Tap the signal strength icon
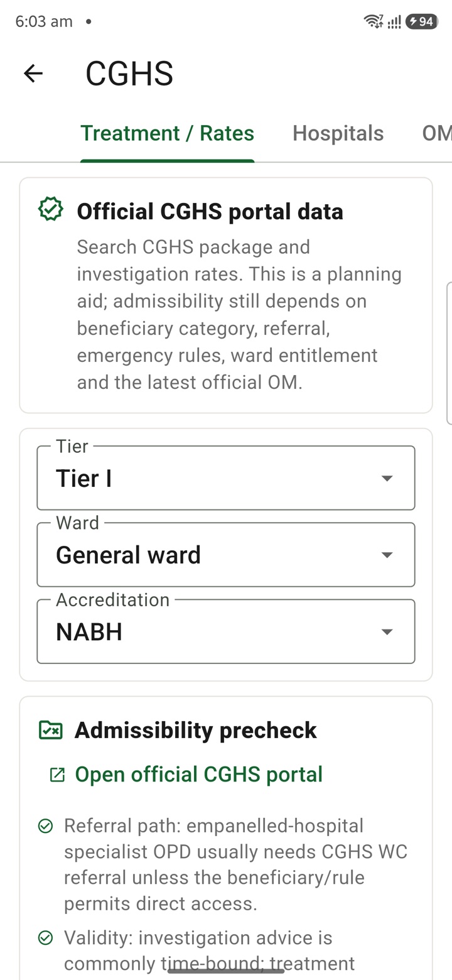The width and height of the screenshot is (452, 980). [x=394, y=22]
